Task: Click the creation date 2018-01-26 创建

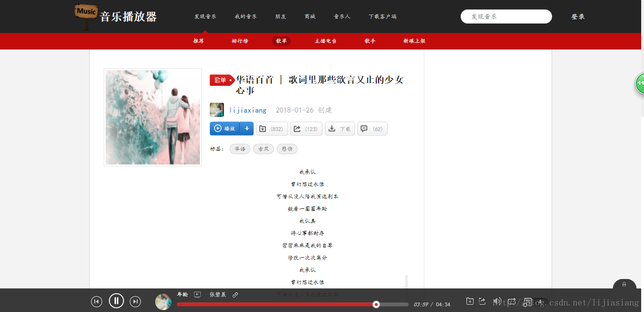Action: (304, 110)
